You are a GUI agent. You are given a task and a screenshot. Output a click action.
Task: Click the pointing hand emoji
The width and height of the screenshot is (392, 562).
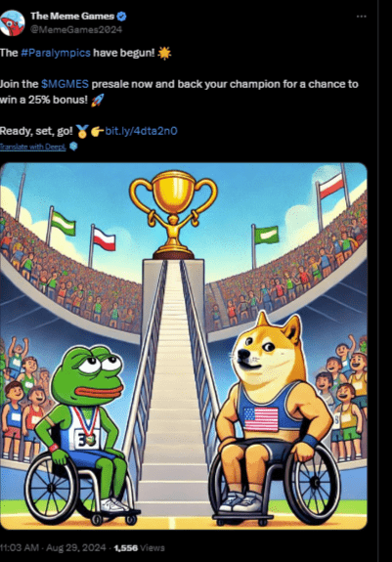pos(97,132)
